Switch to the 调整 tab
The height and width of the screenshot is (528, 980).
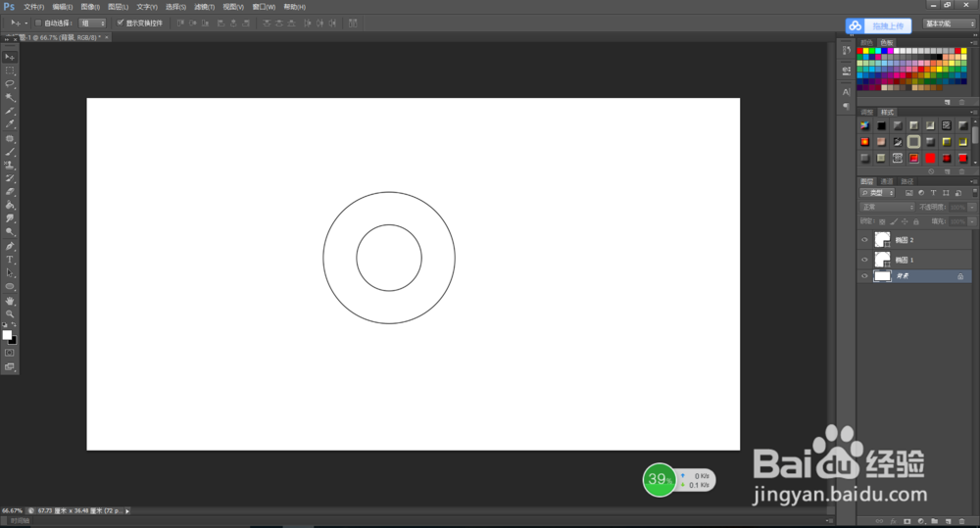(867, 113)
